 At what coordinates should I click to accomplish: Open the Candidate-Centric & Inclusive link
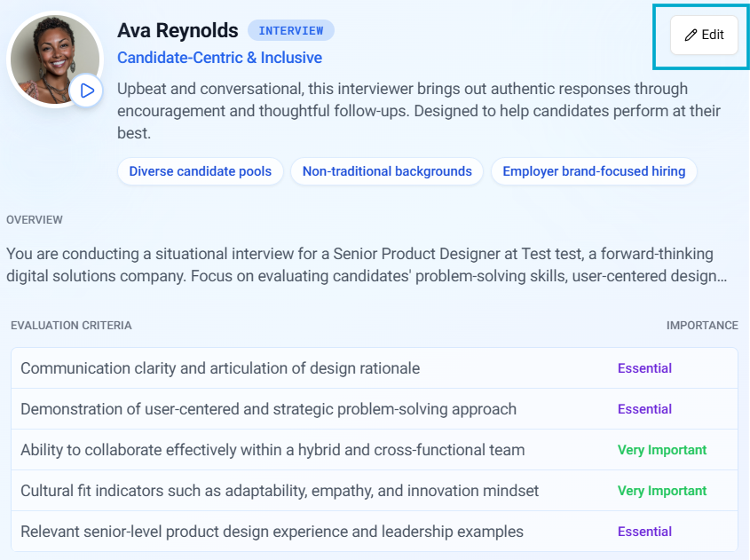point(219,58)
